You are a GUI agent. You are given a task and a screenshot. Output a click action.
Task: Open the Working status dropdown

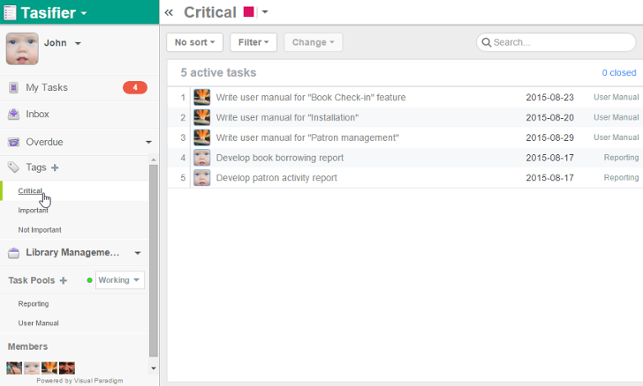120,280
